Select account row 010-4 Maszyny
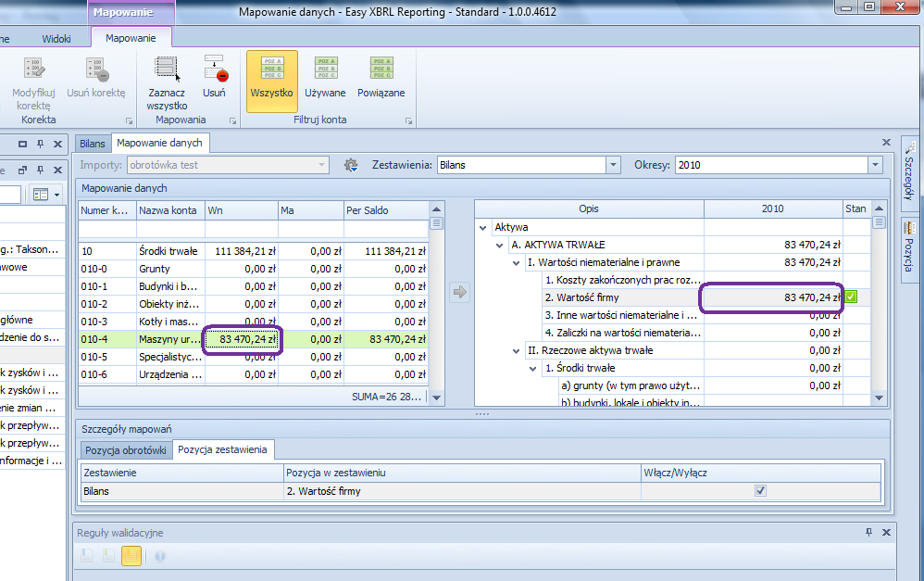Screen dimensions: 924x581 254,339
